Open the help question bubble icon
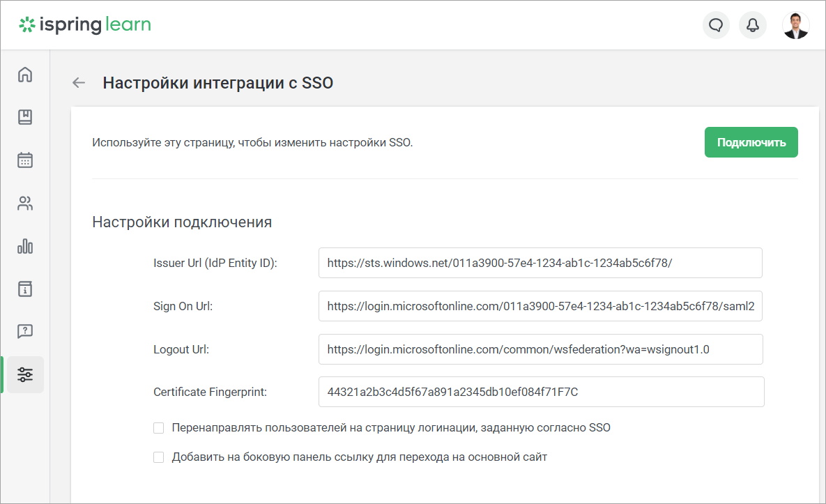Viewport: 826px width, 504px height. (x=25, y=331)
